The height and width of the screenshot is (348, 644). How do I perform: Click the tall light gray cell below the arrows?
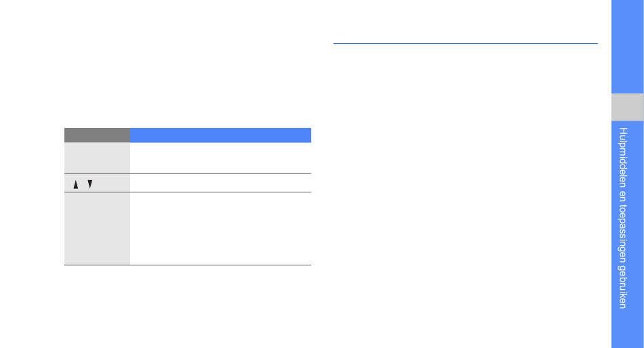pos(98,228)
